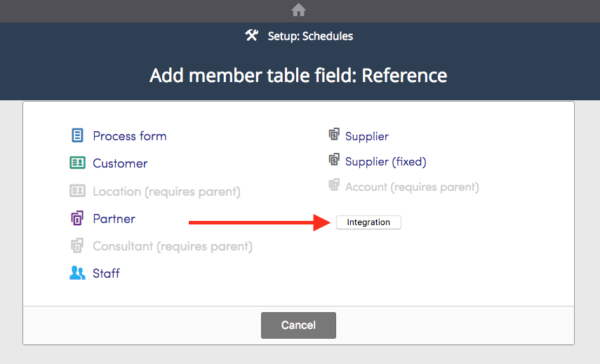Image resolution: width=600 pixels, height=364 pixels.
Task: Pick the Staff reference option
Action: [106, 274]
